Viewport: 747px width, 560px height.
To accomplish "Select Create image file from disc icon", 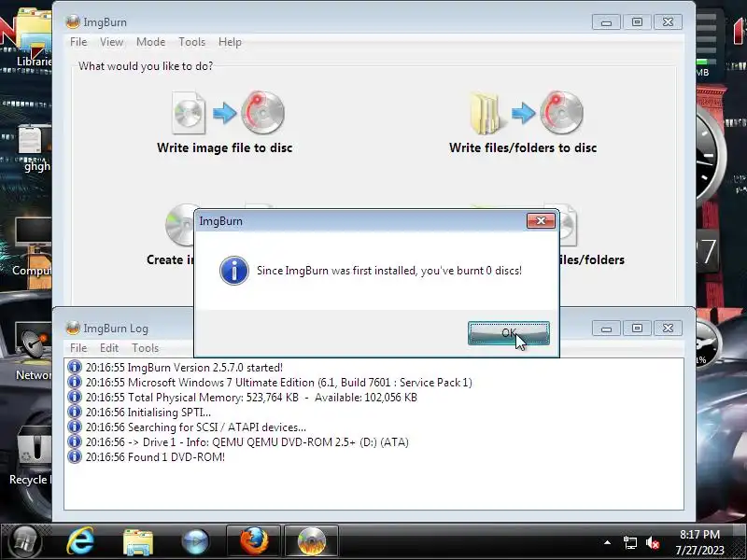I will coord(179,225).
